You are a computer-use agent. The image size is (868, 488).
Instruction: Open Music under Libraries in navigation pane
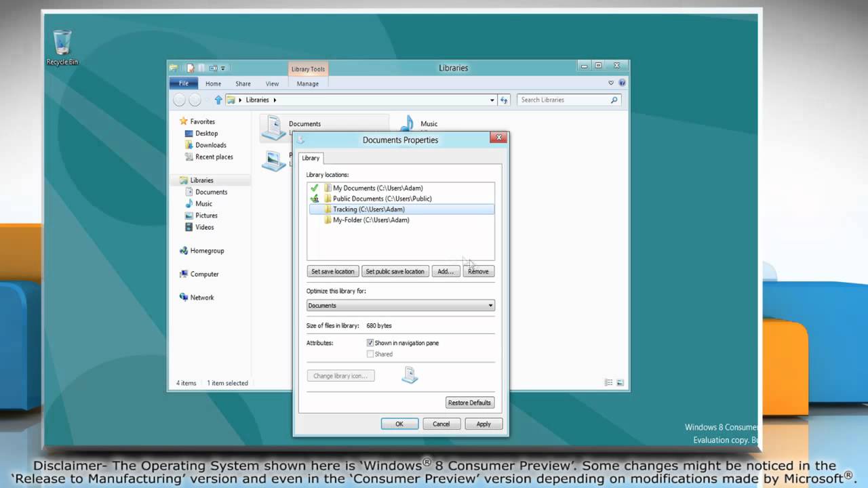[x=203, y=203]
